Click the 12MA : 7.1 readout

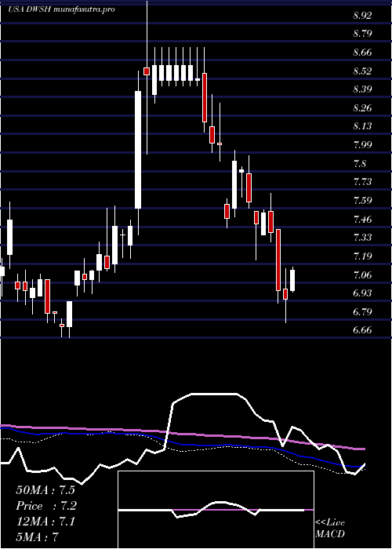pyautogui.click(x=45, y=522)
